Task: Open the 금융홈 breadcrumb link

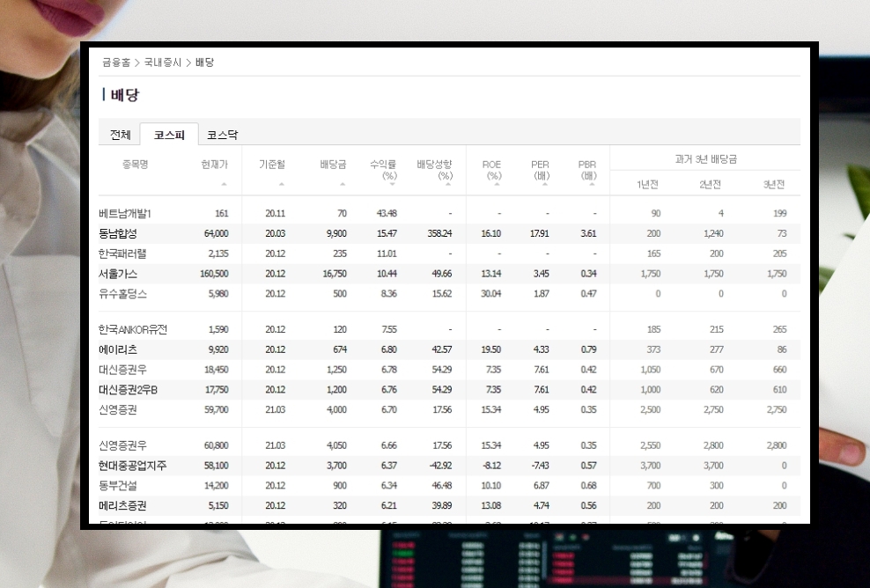Action: point(116,62)
